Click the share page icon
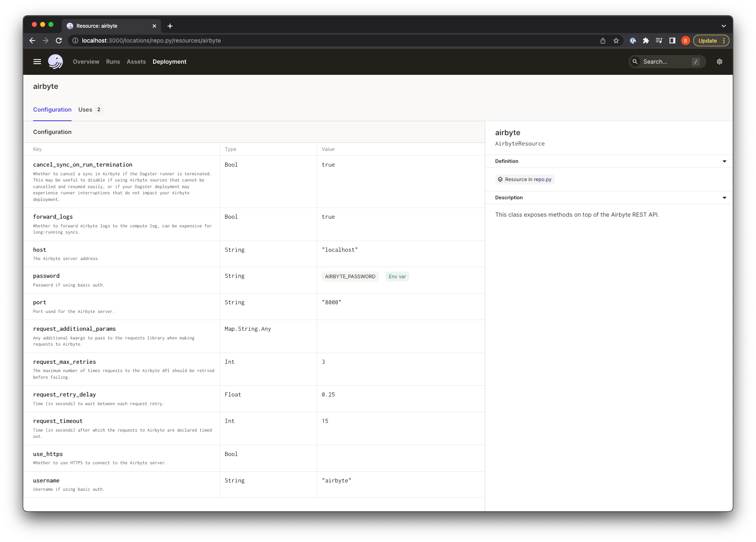Viewport: 756px width, 542px height. [x=603, y=41]
